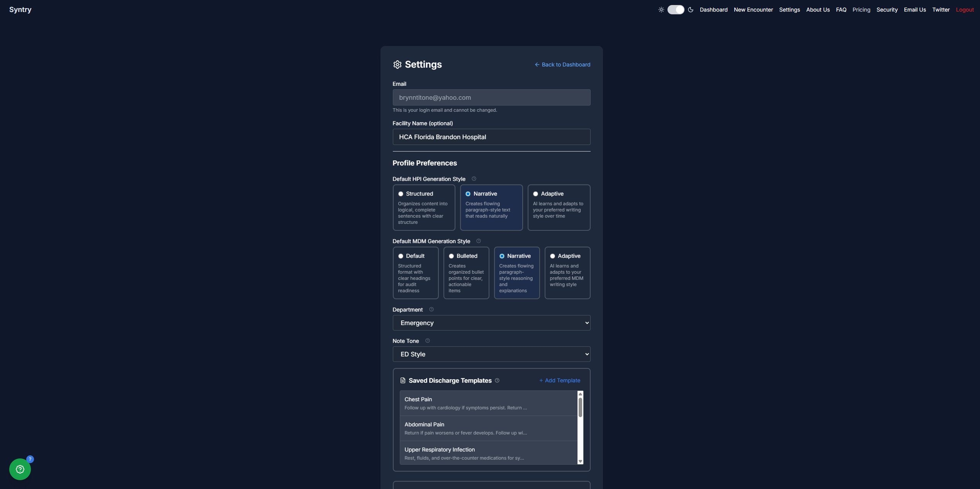Open the Security page
The image size is (980, 489).
click(x=887, y=10)
